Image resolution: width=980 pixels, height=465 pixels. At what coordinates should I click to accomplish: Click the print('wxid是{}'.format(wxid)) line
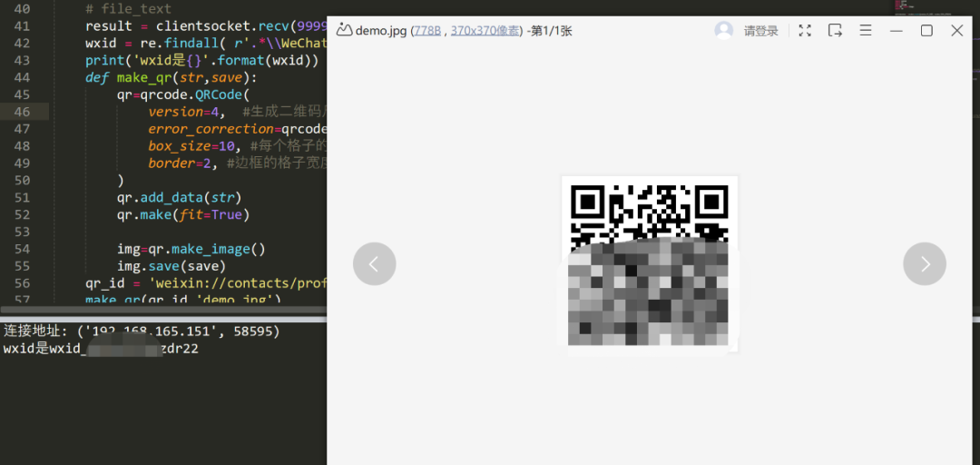(202, 62)
